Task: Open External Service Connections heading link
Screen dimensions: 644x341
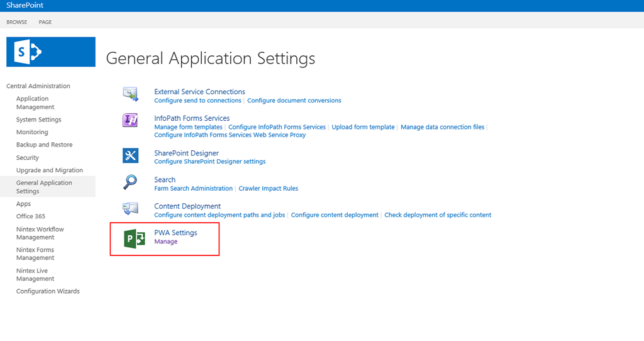Action: tap(199, 92)
